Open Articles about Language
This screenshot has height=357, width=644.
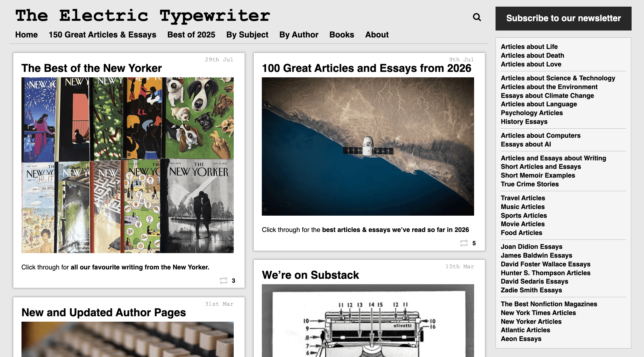[x=539, y=104]
